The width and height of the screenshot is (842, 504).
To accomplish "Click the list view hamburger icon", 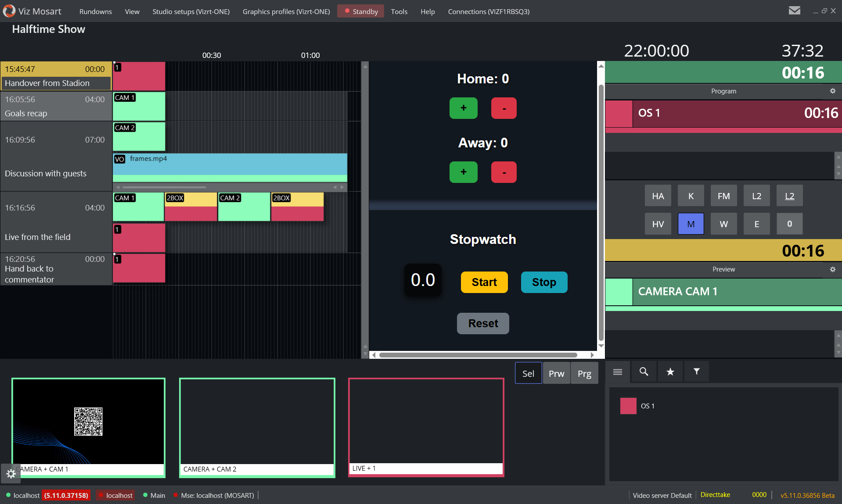I will pos(617,372).
